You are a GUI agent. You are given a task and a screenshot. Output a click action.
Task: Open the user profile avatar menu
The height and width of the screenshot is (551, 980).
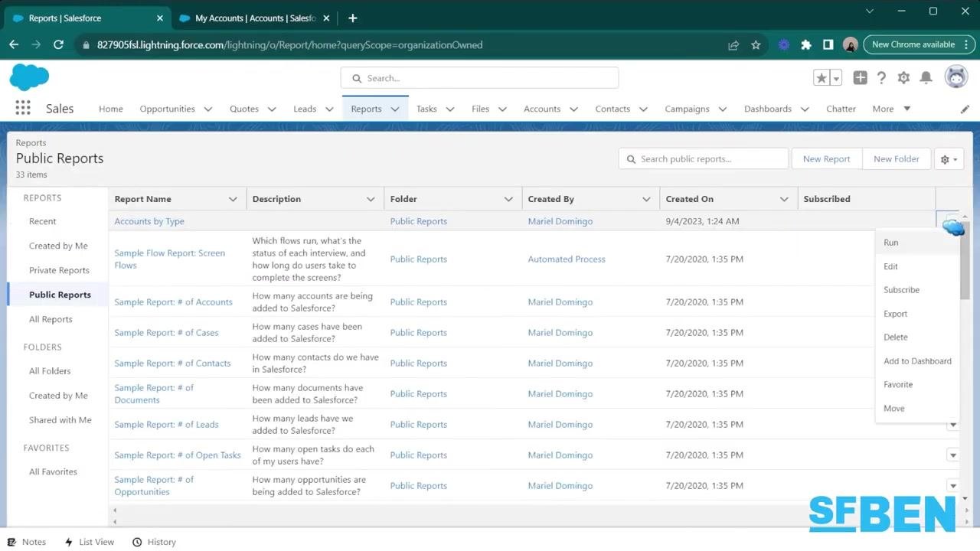tap(955, 77)
